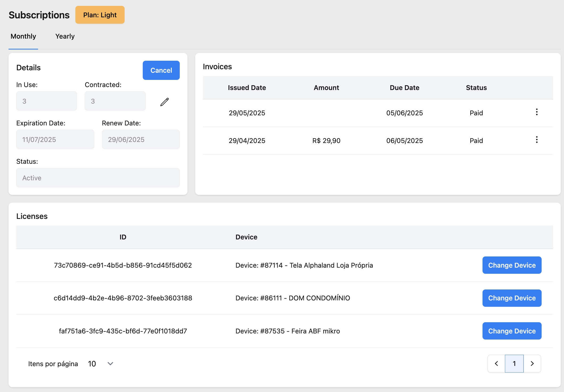Go to next page arrow
This screenshot has width=564, height=392.
pos(532,364)
